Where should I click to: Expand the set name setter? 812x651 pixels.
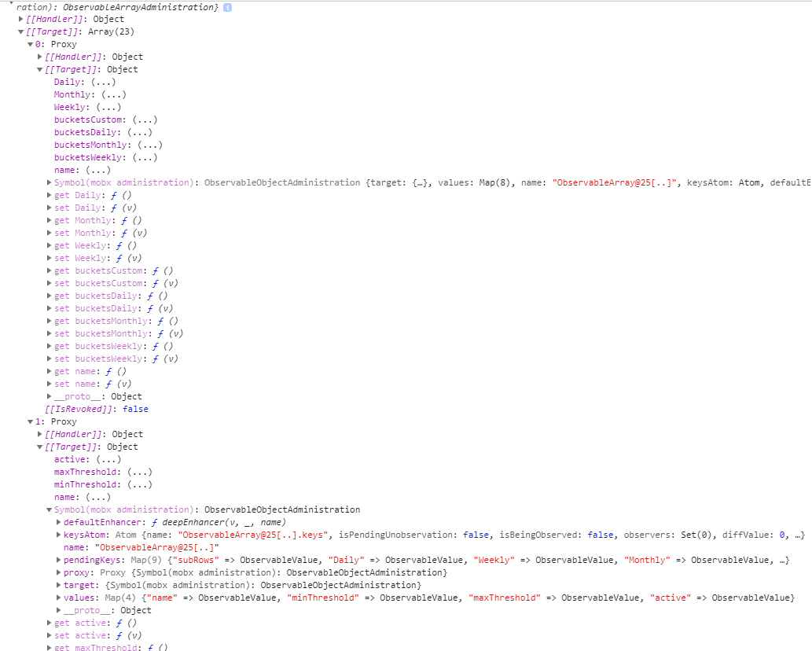click(x=50, y=384)
